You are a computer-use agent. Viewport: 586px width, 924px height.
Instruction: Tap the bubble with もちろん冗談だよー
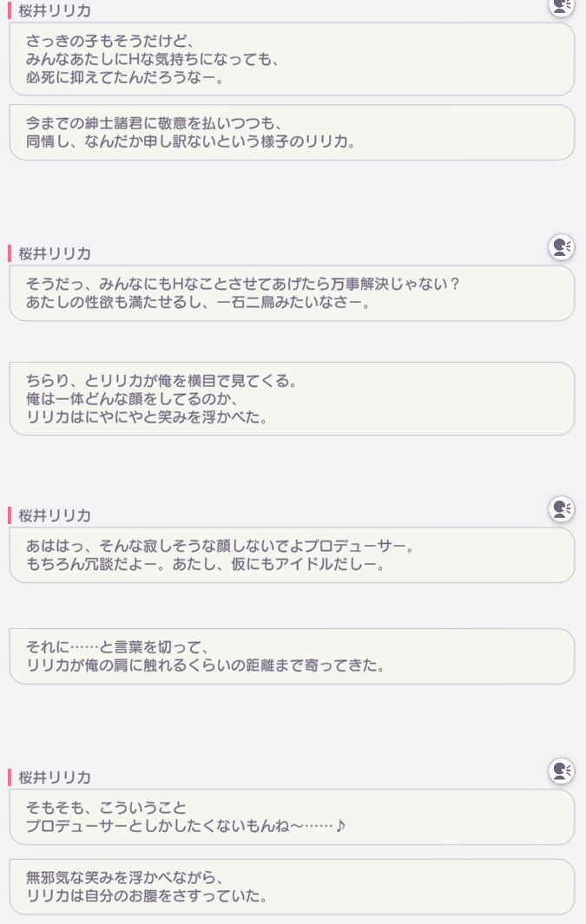(292, 555)
